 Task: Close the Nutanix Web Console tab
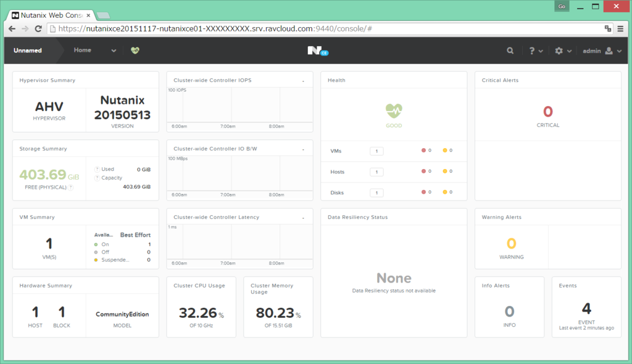coord(88,15)
